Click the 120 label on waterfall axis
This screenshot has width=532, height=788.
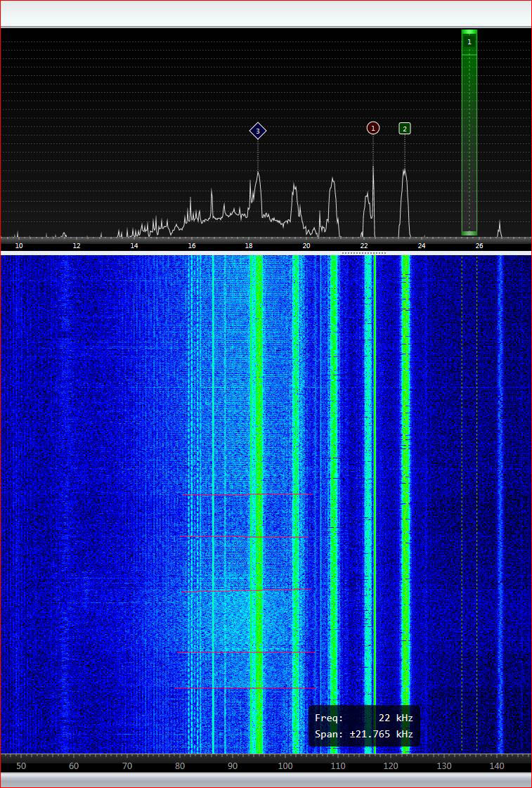(391, 766)
